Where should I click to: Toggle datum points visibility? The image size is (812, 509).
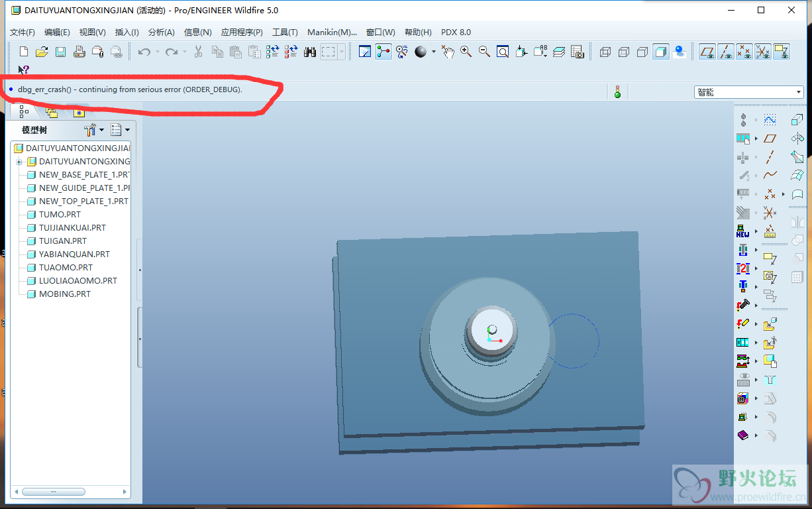(x=744, y=52)
